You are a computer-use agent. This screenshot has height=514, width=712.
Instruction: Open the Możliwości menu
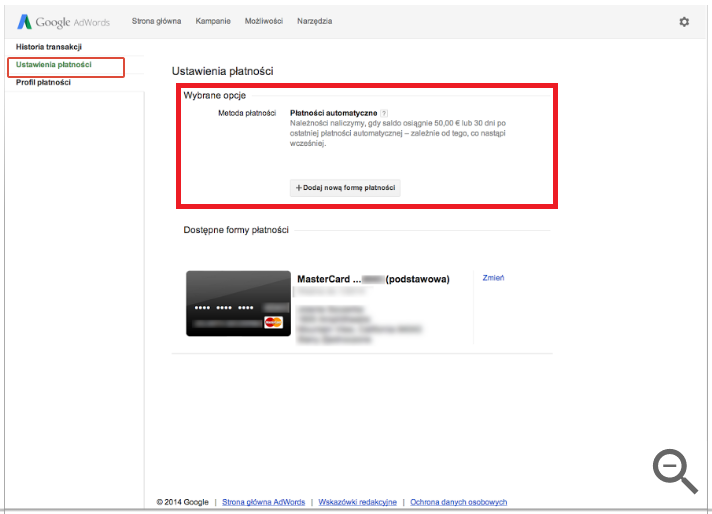click(264, 21)
